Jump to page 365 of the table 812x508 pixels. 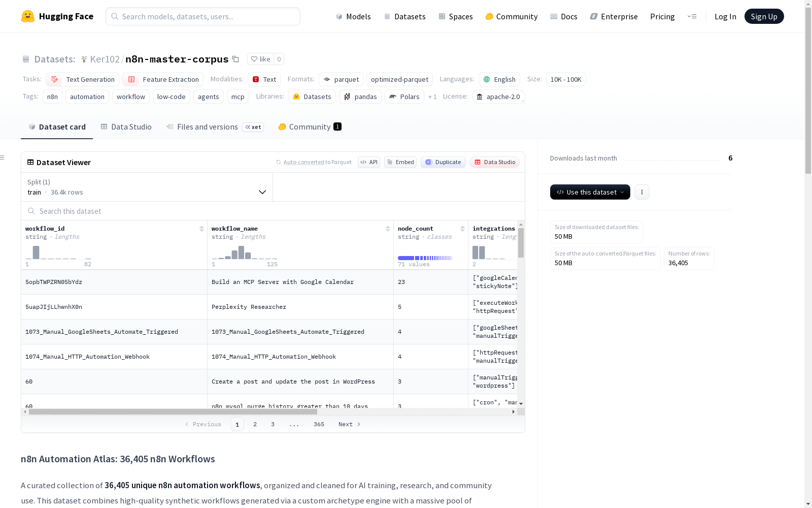319,424
